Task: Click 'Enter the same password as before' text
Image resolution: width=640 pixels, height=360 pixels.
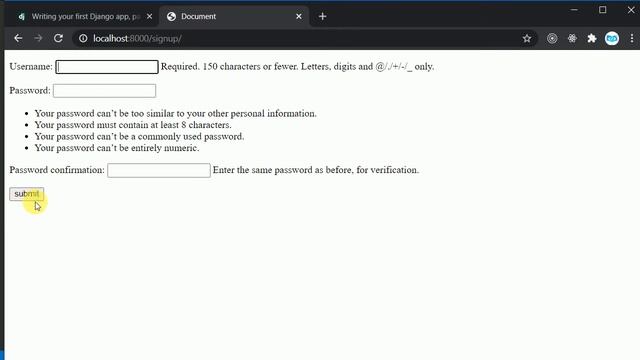Action: click(x=316, y=170)
